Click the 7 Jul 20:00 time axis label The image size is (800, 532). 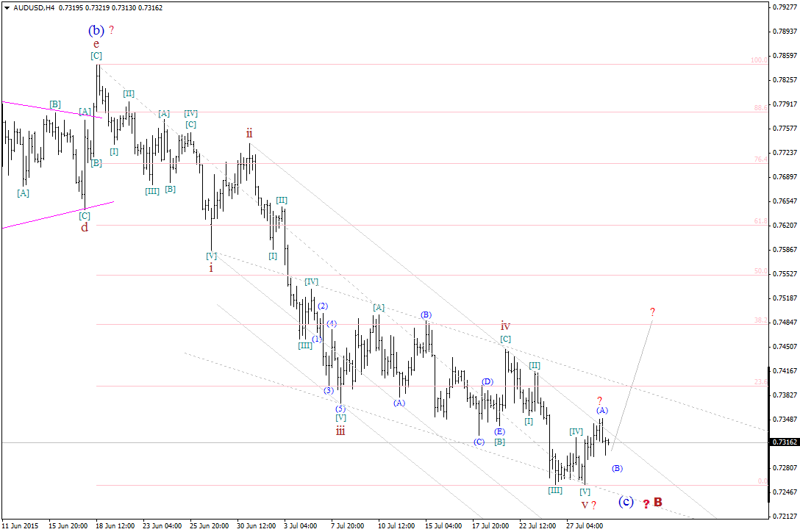pos(348,526)
